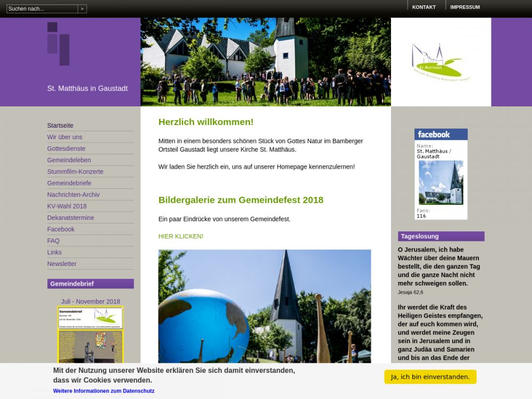Open the KONTAKT page in top bar
The width and height of the screenshot is (532, 399).
423,7
